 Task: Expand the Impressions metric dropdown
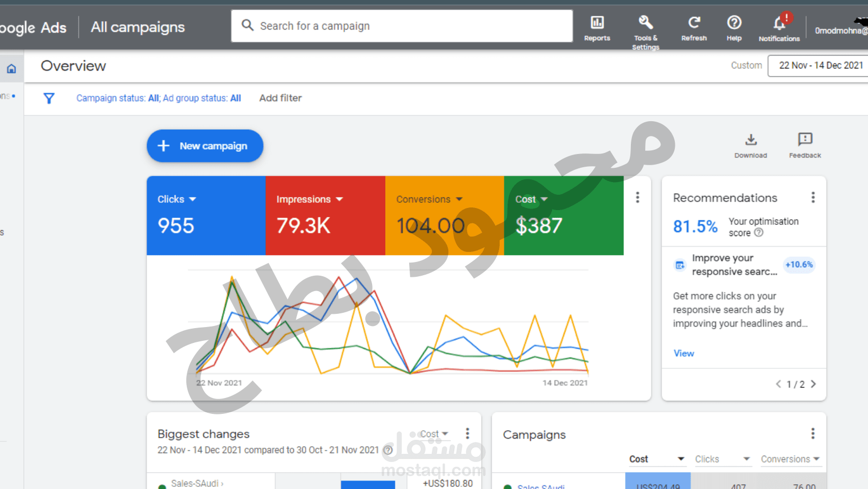(339, 200)
